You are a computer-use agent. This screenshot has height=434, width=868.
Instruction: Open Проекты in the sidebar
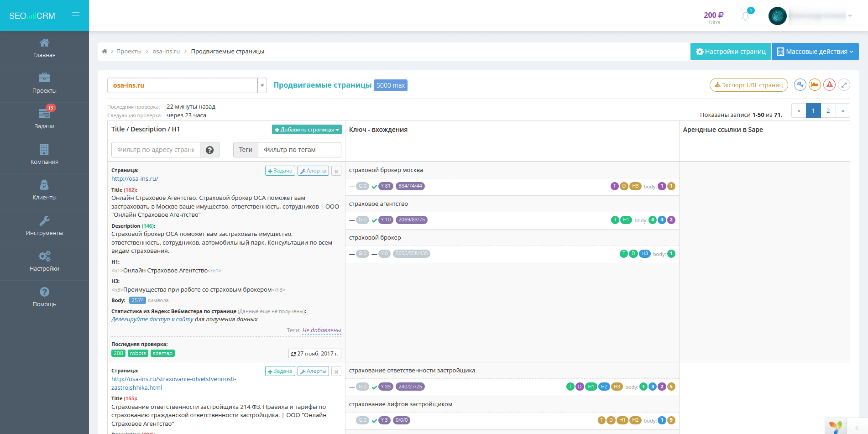click(44, 84)
